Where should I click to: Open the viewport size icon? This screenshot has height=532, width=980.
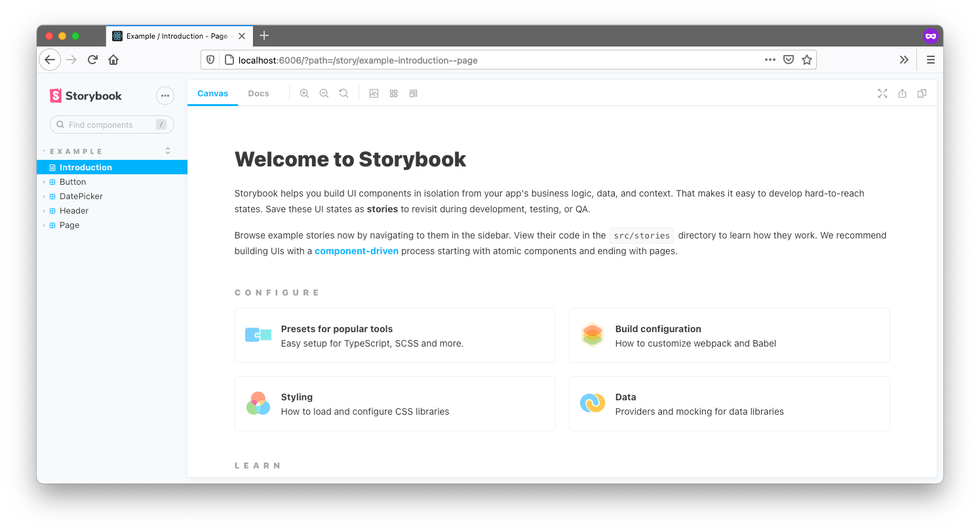pyautogui.click(x=413, y=94)
